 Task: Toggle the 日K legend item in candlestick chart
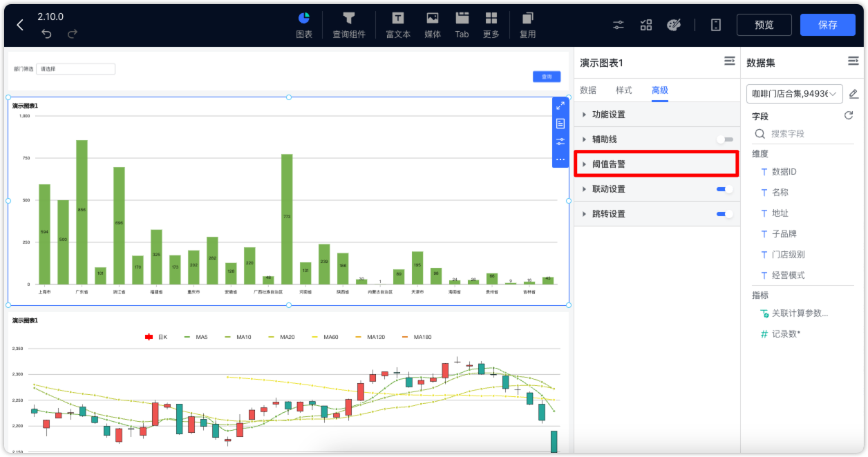click(x=157, y=338)
